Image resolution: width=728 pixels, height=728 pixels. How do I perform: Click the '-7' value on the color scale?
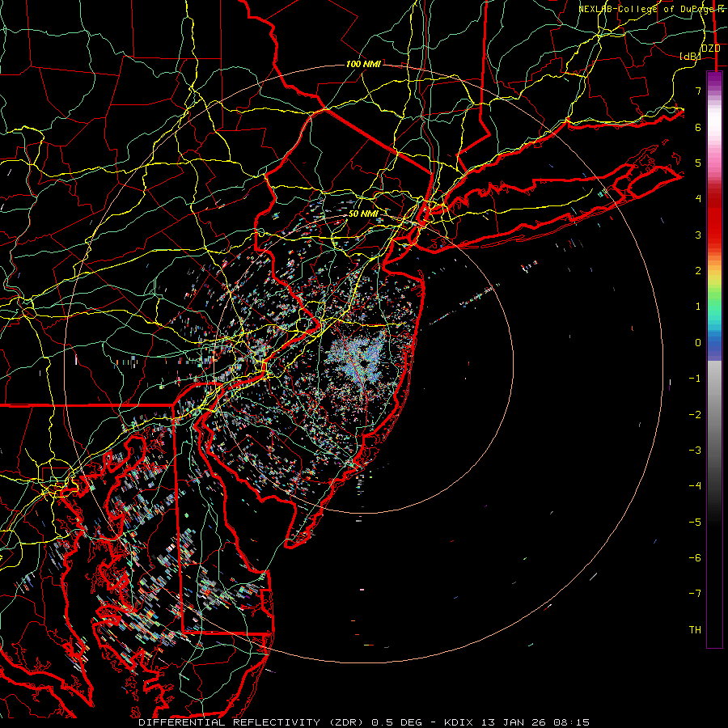(695, 594)
